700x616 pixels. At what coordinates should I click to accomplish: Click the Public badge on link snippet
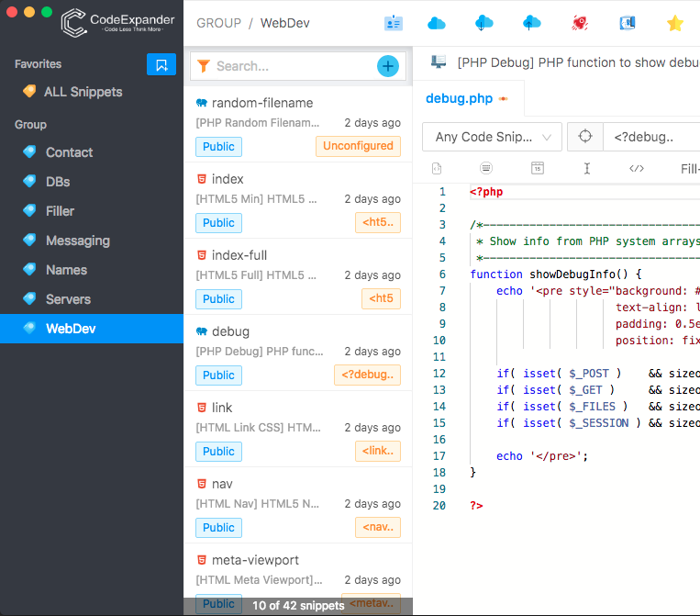[218, 451]
